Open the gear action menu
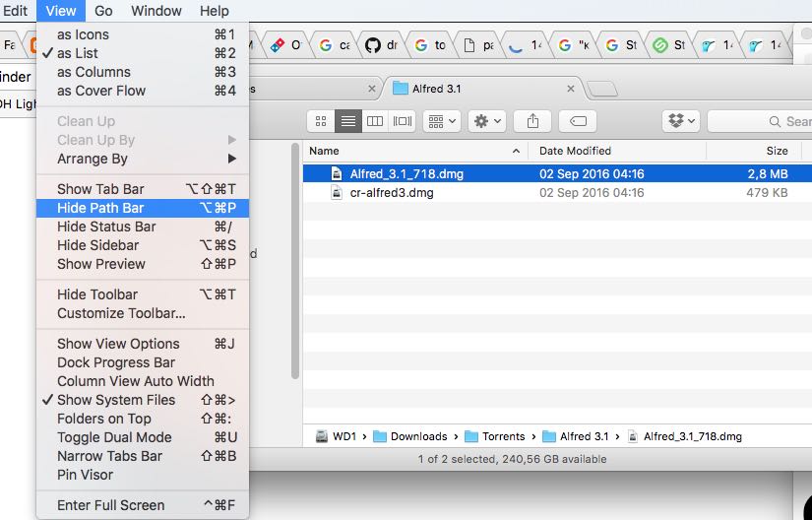The image size is (812, 520). click(487, 121)
